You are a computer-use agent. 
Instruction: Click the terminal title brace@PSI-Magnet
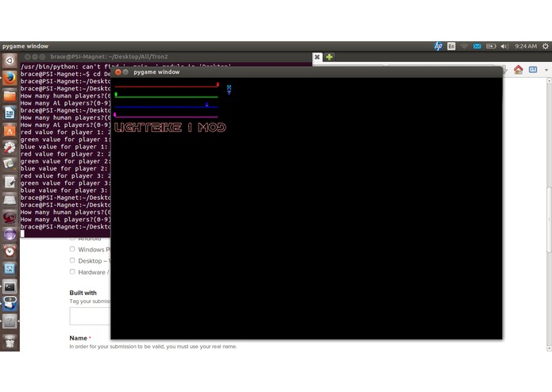tap(109, 56)
